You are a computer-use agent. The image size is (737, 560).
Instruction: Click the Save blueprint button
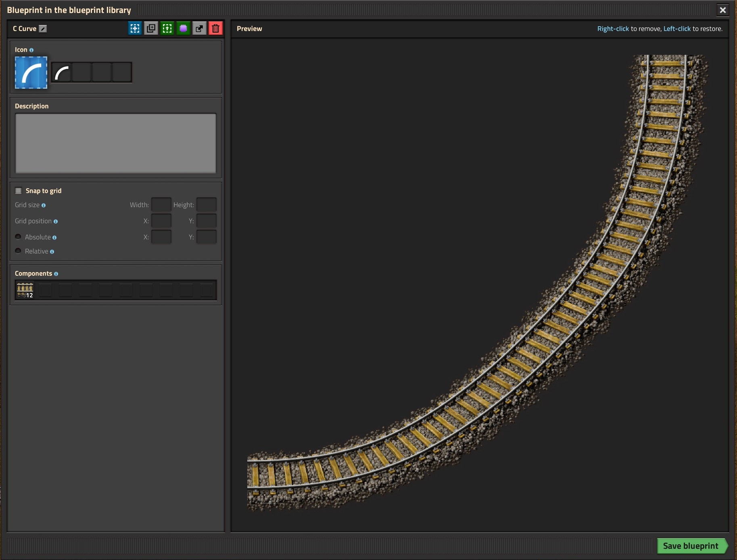pos(690,546)
